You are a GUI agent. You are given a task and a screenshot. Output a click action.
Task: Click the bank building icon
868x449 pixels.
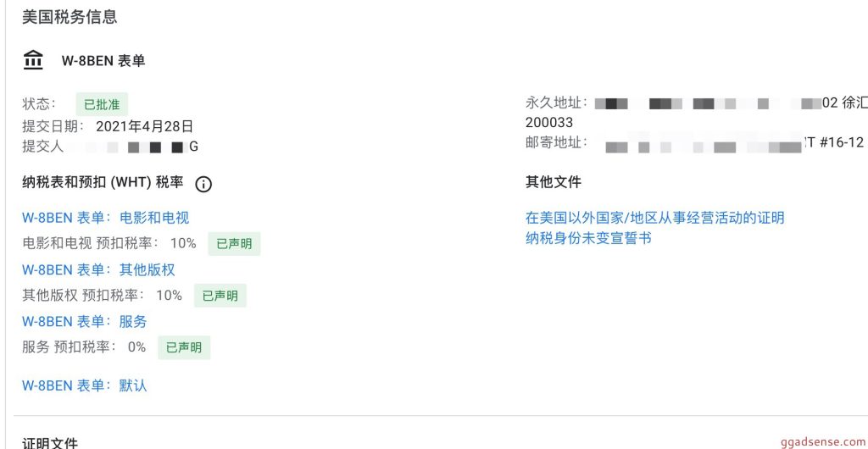pos(33,59)
